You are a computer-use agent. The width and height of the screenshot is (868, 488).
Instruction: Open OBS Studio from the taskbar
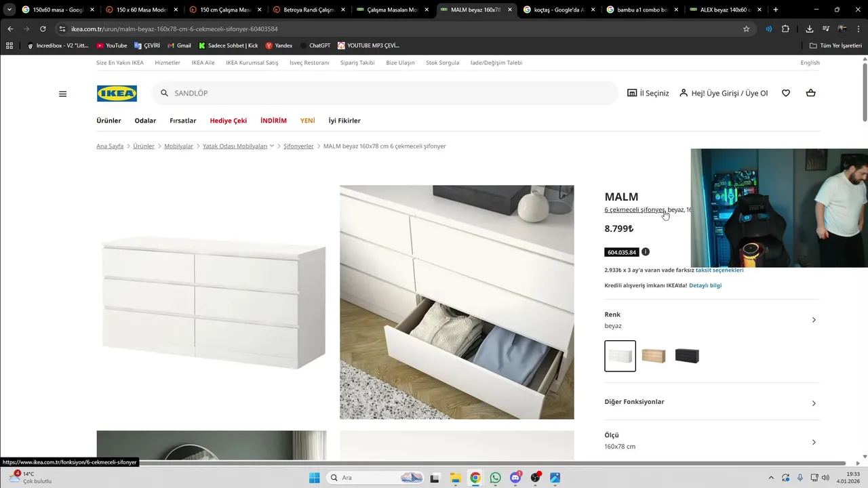pyautogui.click(x=536, y=478)
